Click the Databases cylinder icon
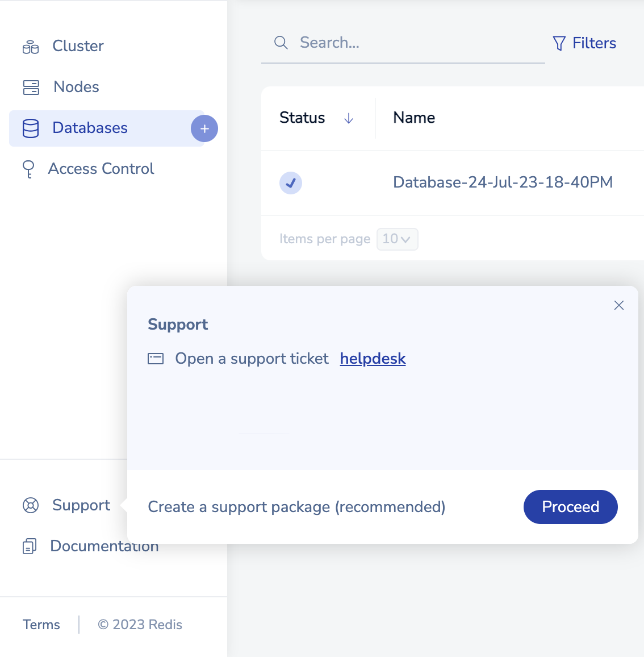This screenshot has height=657, width=644. click(31, 128)
